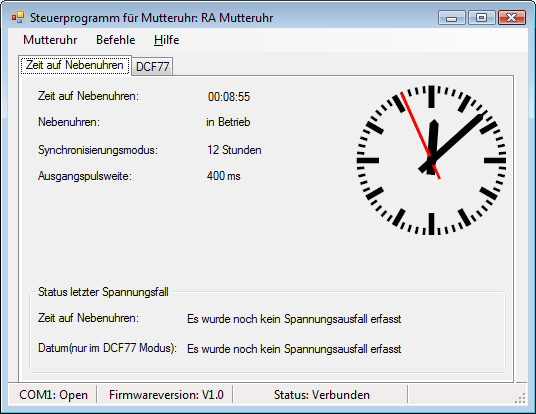The height and width of the screenshot is (414, 536).
Task: Click the resize grip in status bar corner
Action: tap(520, 398)
